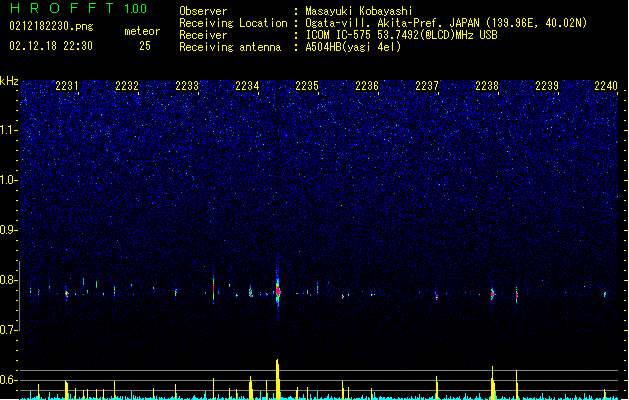Click the 2236 time marker
This screenshot has width=629, height=400.
point(367,86)
